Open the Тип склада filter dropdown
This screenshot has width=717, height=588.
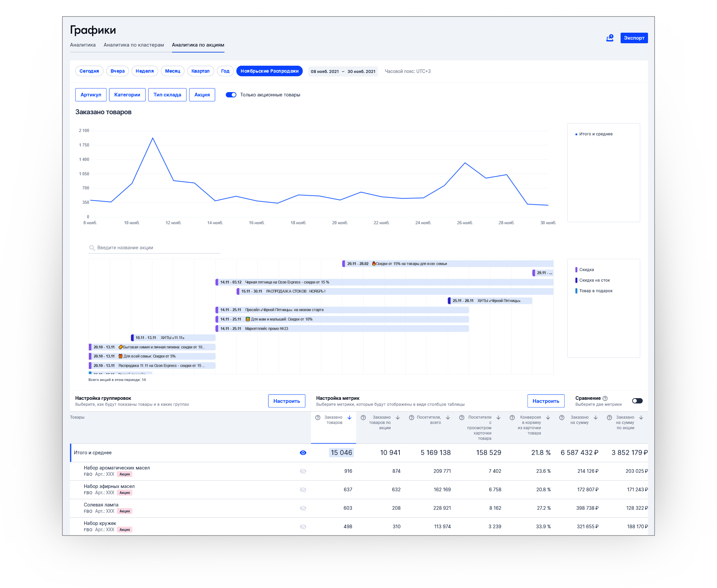coord(167,95)
